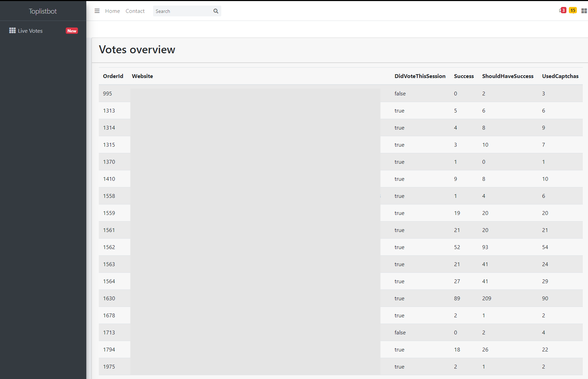Select order ID 1713 cell
588x379 pixels.
[x=109, y=333]
